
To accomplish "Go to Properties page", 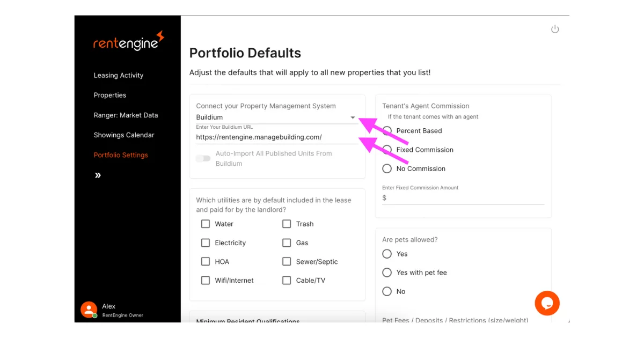I will point(110,95).
